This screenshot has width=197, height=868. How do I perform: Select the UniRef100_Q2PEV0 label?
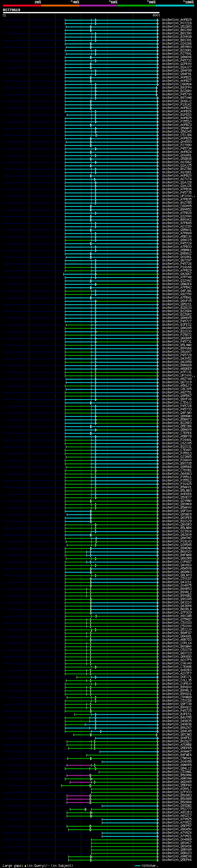(177, 64)
